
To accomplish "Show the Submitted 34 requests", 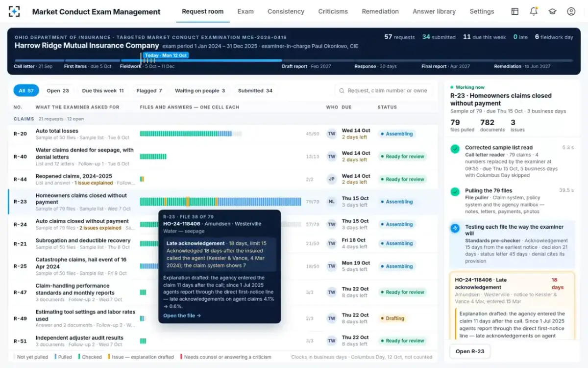I will (255, 90).
